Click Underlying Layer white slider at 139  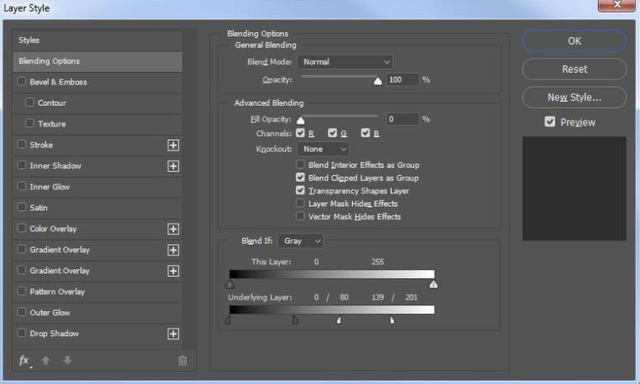pos(339,320)
